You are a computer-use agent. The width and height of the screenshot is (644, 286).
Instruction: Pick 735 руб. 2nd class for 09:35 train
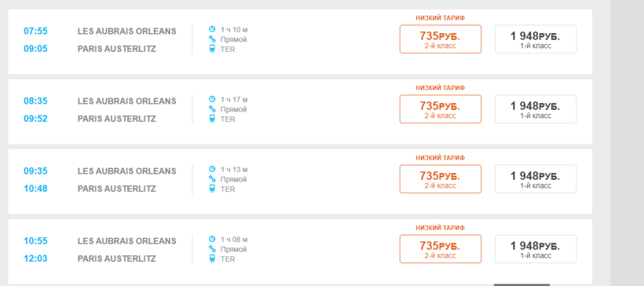click(441, 179)
